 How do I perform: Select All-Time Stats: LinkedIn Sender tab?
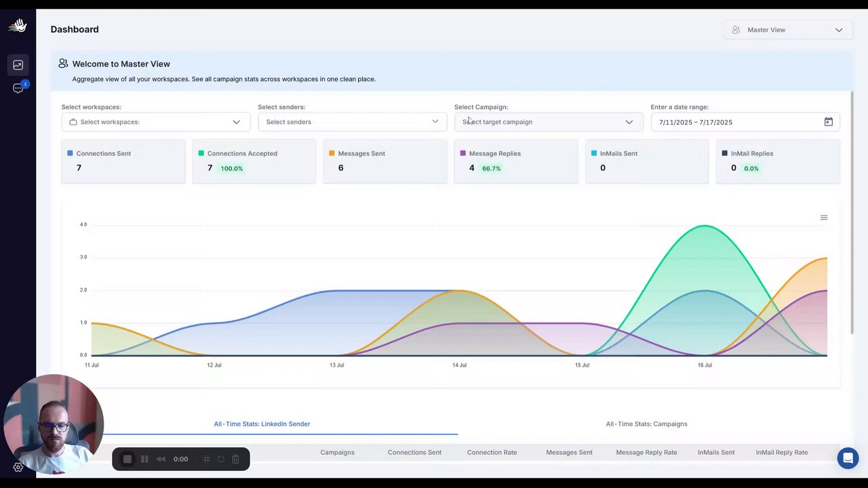coord(262,424)
